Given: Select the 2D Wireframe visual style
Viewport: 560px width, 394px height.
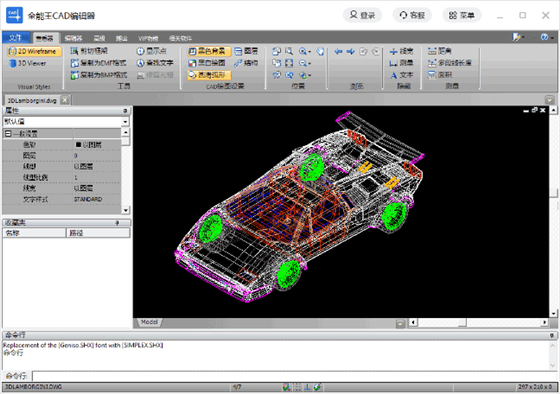Looking at the screenshot, I should (34, 51).
